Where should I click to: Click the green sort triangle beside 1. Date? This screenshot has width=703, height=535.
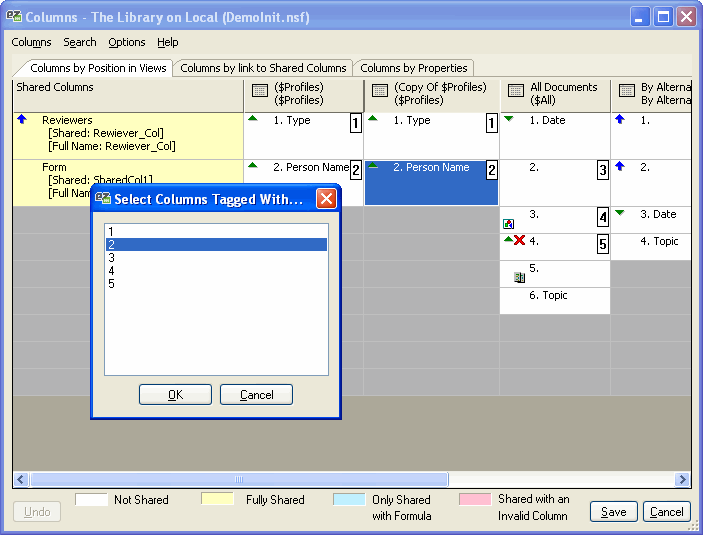[x=509, y=119]
